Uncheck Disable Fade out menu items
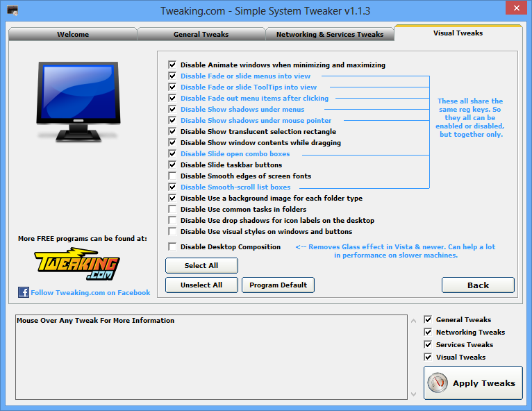The height and width of the screenshot is (411, 532). [172, 98]
